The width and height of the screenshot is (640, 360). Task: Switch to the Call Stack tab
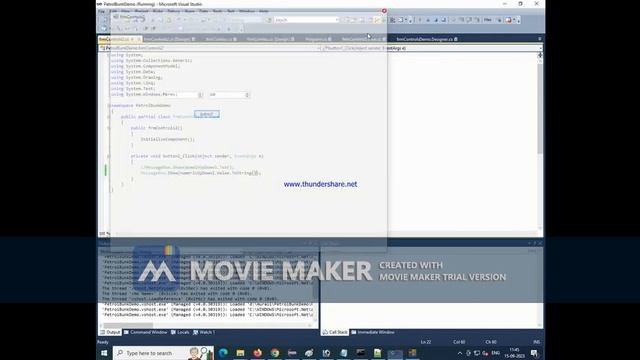[335, 332]
